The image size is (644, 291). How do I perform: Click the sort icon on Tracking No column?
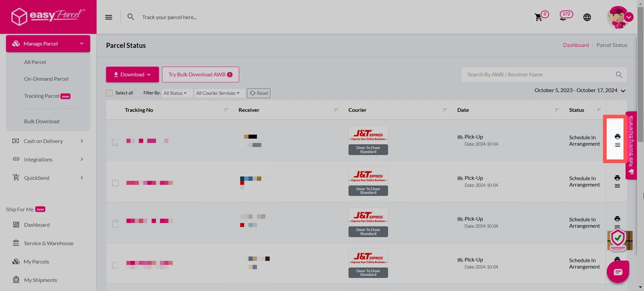[226, 110]
